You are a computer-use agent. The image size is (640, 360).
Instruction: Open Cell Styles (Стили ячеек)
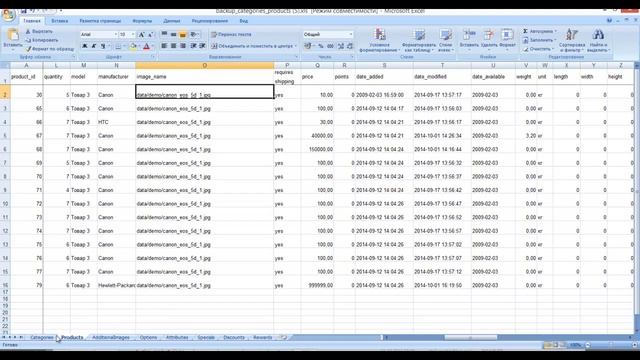pyautogui.click(x=445, y=40)
